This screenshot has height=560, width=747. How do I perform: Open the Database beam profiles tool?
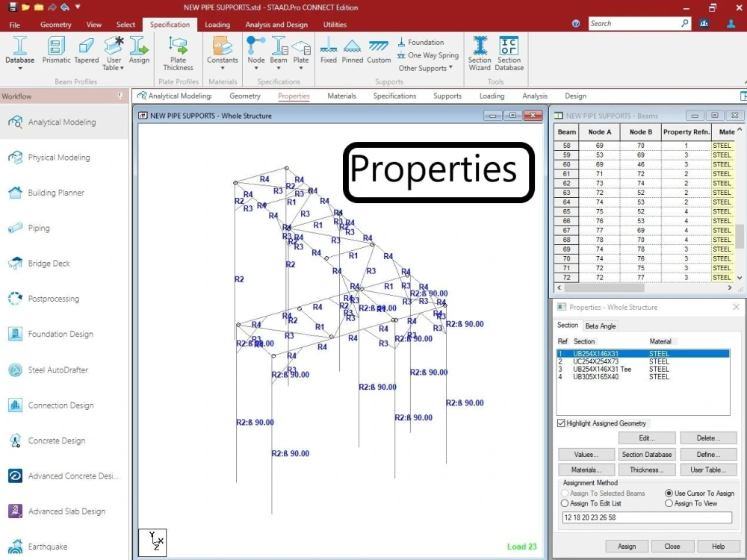19,50
